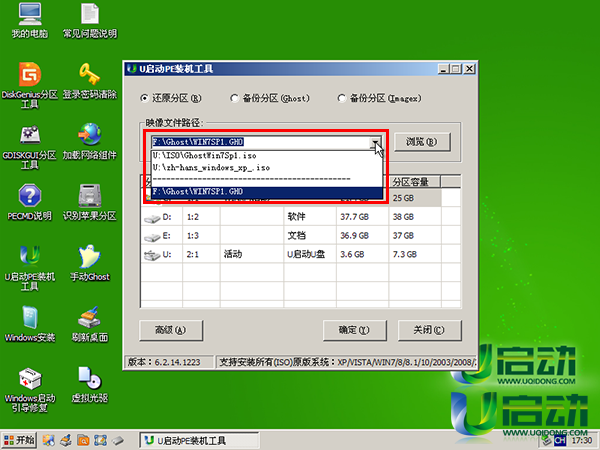This screenshot has width=600, height=450.
Task: Click the folder quick launch taskbar icon
Action: point(83,440)
